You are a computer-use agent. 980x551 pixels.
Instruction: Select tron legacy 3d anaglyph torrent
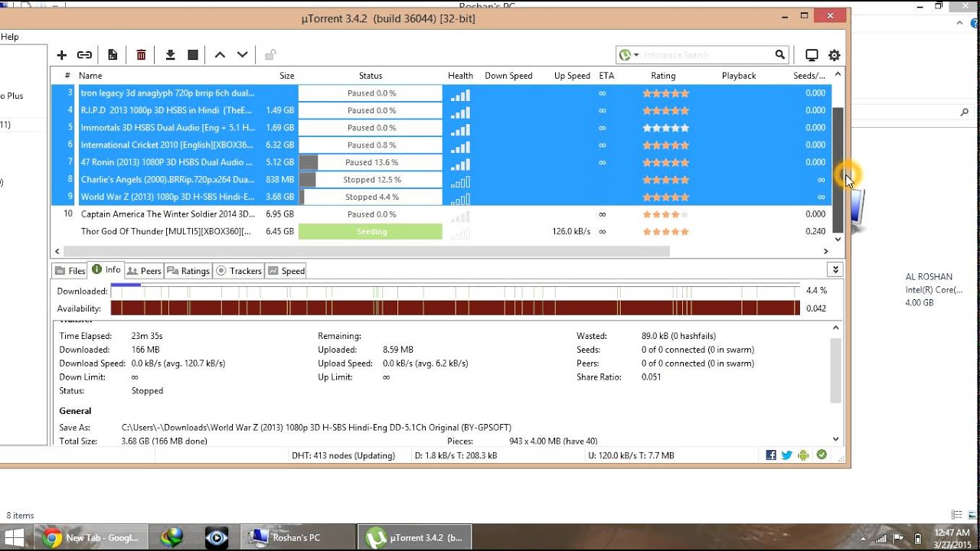pyautogui.click(x=441, y=93)
